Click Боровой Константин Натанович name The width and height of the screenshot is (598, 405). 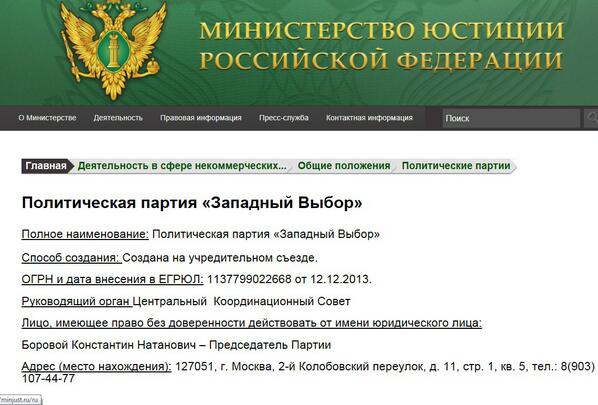click(x=108, y=345)
